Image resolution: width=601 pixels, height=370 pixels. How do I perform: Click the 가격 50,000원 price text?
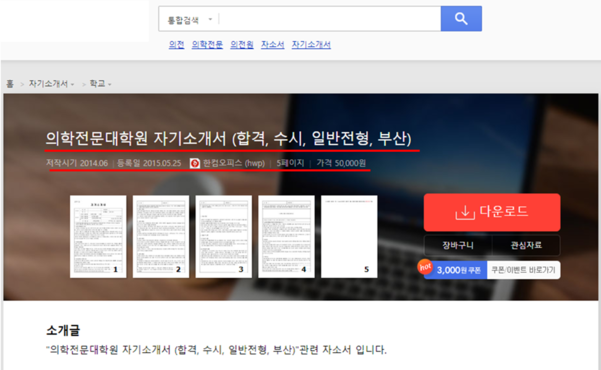point(341,163)
